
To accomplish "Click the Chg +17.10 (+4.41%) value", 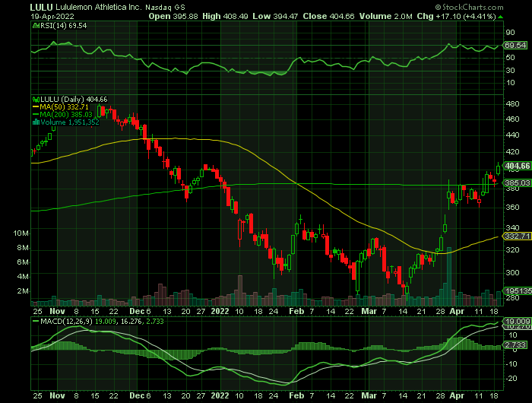I will click(456, 16).
